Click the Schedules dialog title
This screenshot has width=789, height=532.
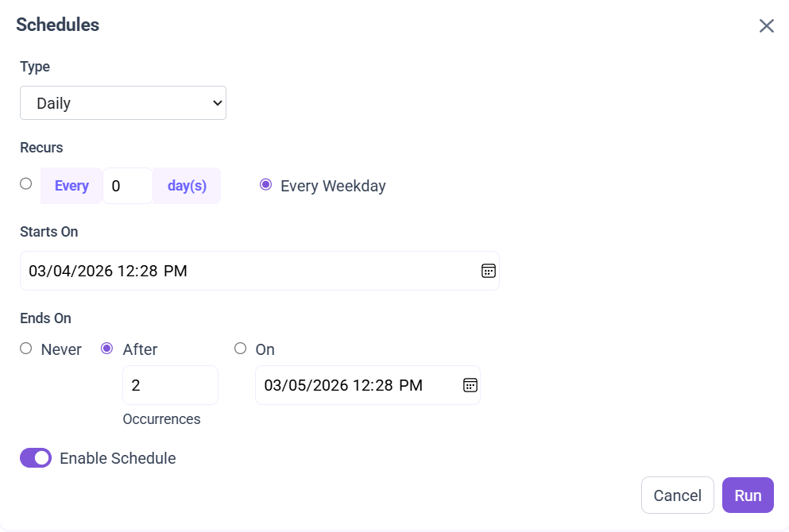coord(57,25)
